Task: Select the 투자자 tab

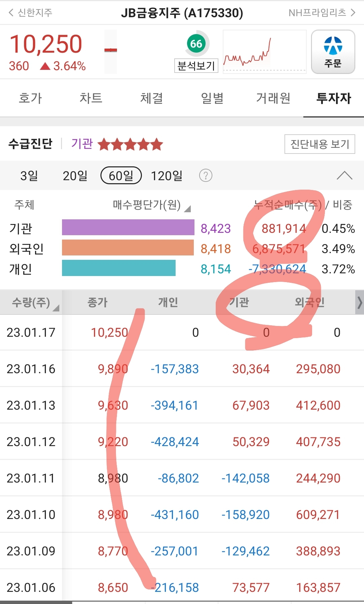Action: coord(334,98)
